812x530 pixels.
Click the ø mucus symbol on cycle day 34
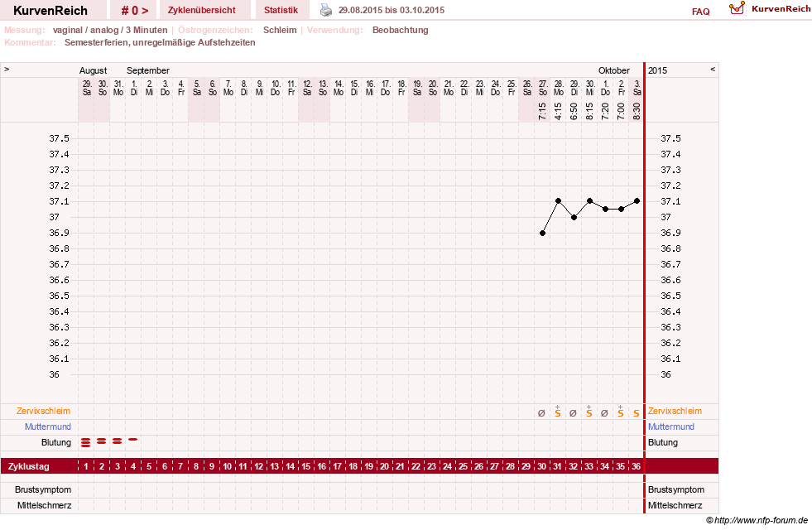point(604,413)
